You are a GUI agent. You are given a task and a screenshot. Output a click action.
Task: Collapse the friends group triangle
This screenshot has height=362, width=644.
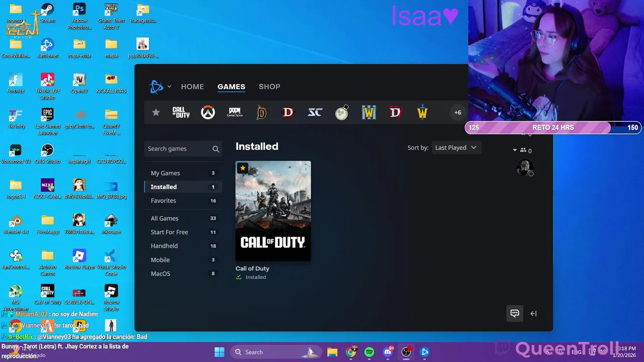tap(515, 150)
